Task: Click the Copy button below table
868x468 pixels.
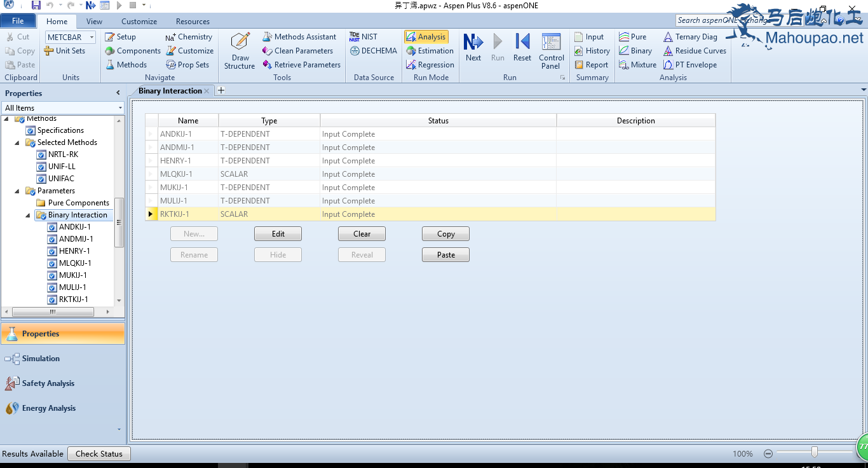Action: click(445, 234)
